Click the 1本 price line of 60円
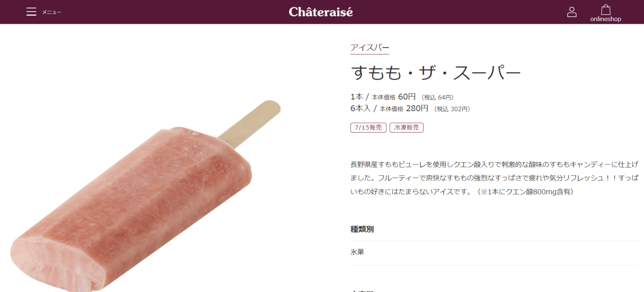This screenshot has width=644, height=292. tap(402, 97)
